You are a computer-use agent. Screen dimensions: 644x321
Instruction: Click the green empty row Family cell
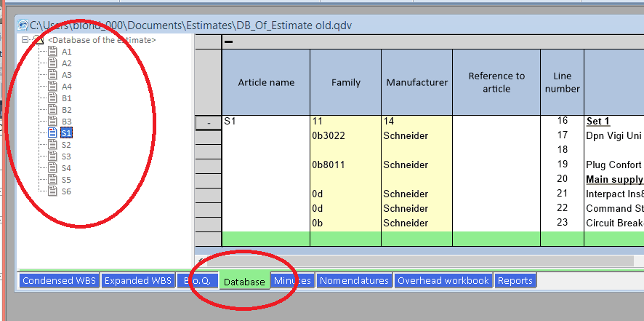pos(345,238)
